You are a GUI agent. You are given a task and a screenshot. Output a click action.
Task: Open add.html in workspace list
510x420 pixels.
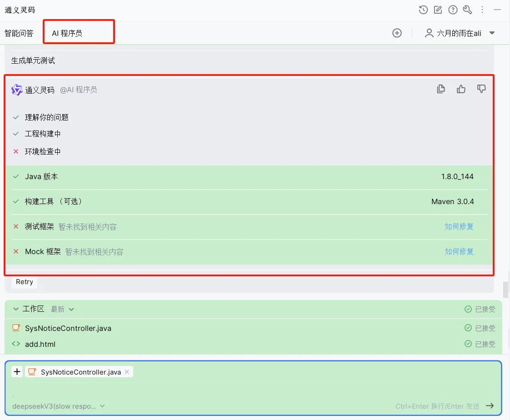tap(40, 344)
